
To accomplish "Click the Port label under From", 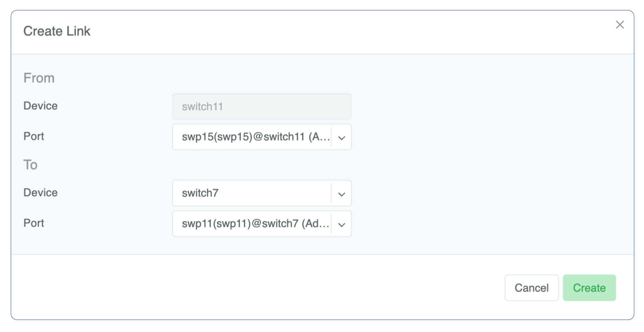I will coord(34,136).
